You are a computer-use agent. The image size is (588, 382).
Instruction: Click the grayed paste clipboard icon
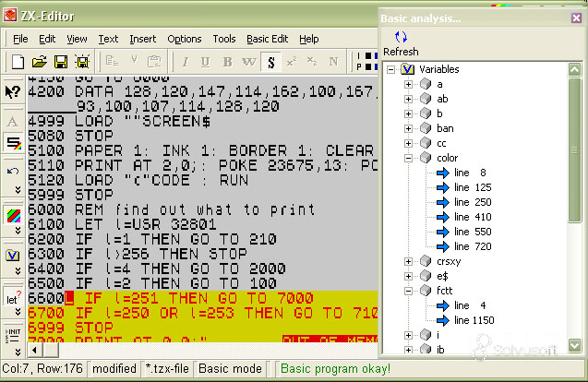tap(154, 61)
